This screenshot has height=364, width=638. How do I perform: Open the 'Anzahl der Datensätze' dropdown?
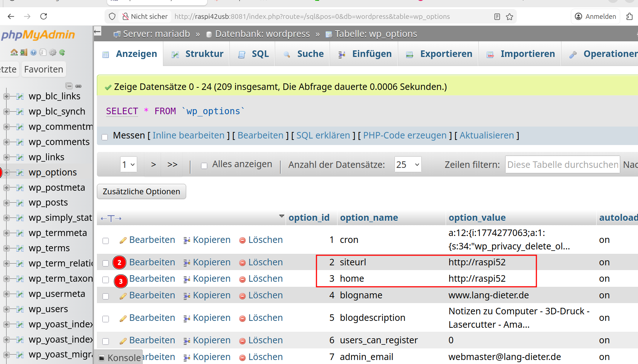408,165
